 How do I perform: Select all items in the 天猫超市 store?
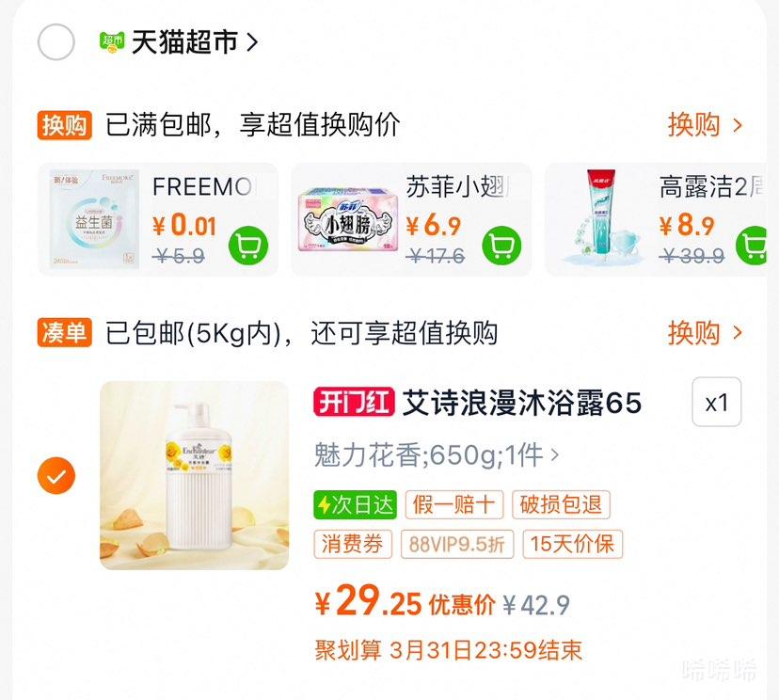click(x=56, y=41)
